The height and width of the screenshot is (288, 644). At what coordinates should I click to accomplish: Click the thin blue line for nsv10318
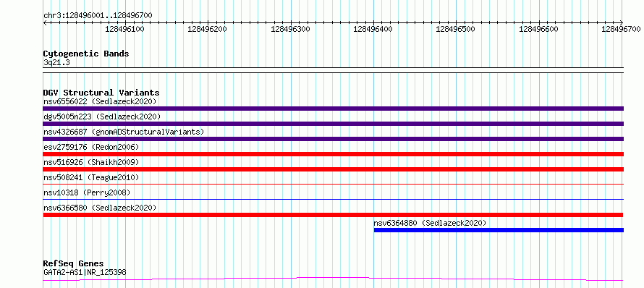(x=333, y=199)
